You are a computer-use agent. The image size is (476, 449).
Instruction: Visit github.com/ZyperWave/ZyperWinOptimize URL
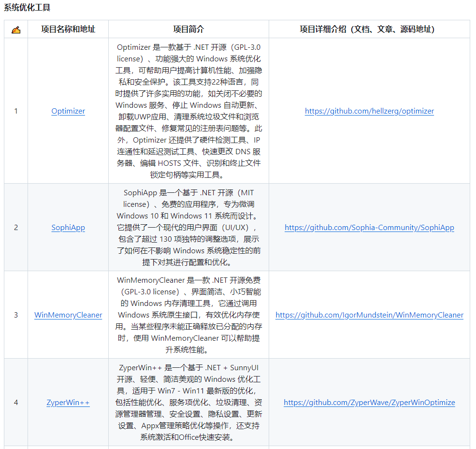369,403
